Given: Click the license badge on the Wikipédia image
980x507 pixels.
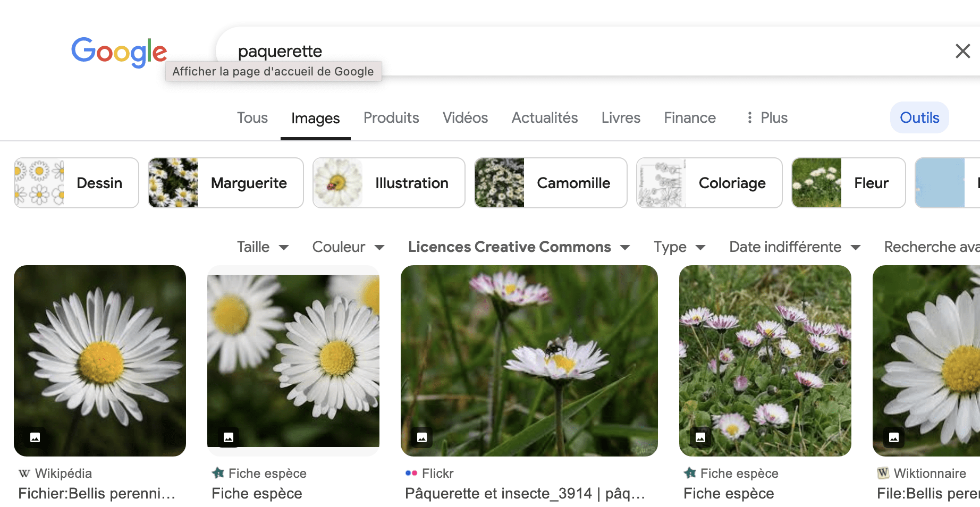Looking at the screenshot, I should tap(35, 437).
